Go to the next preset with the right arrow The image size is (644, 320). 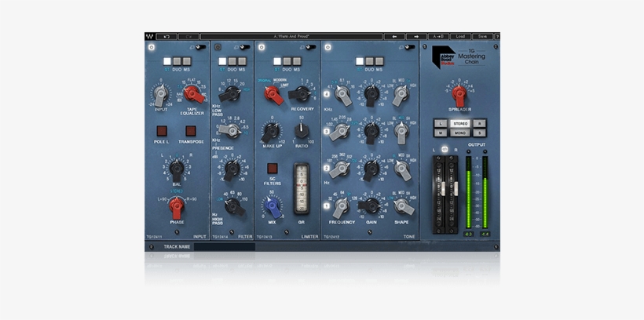coord(416,37)
